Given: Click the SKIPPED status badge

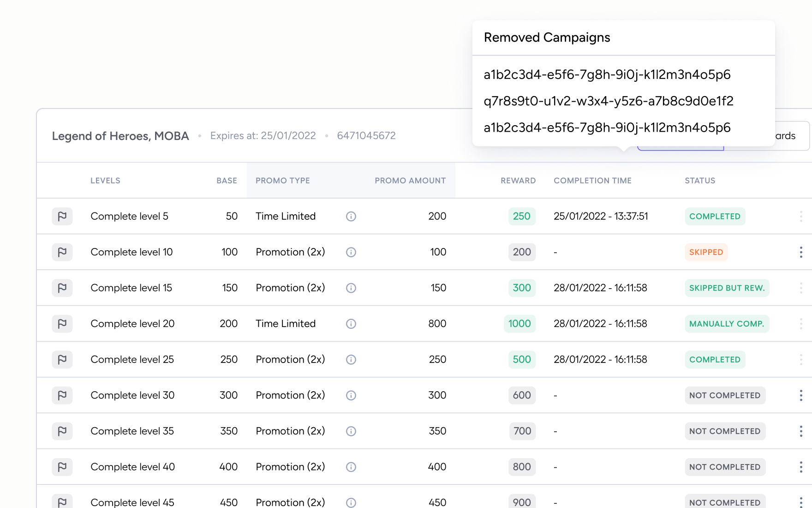Looking at the screenshot, I should tap(706, 252).
